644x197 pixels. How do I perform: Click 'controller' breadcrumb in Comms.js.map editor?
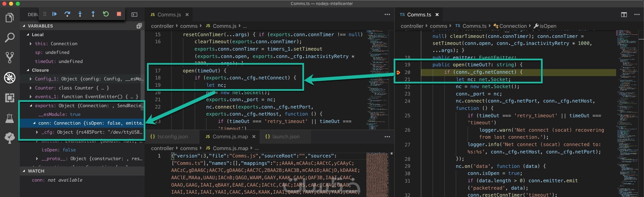coord(162,148)
